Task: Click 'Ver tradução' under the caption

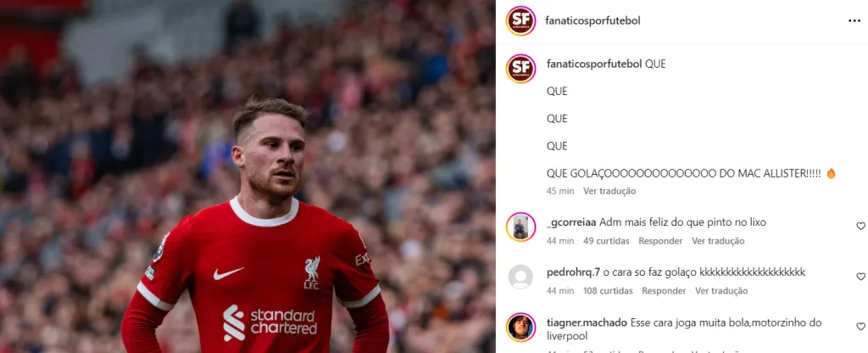Action: pyautogui.click(x=609, y=191)
